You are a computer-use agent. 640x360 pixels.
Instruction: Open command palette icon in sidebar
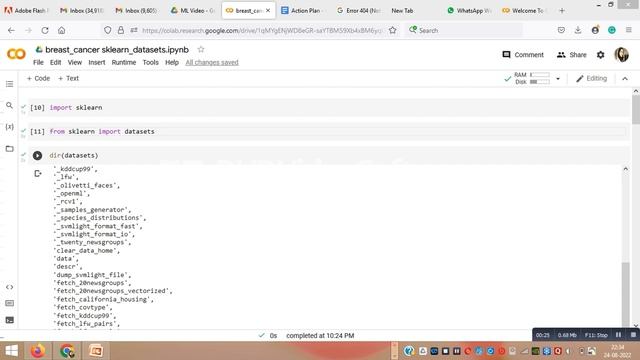tap(9, 303)
